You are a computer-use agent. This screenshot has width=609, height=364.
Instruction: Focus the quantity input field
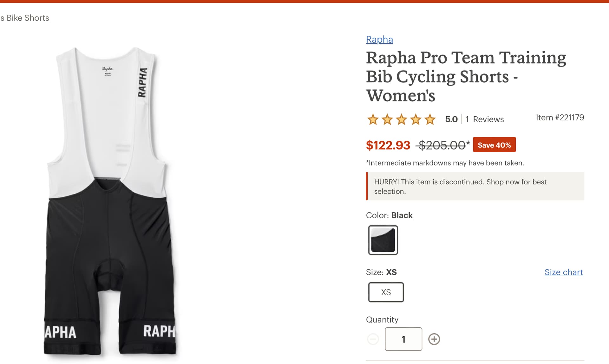pos(403,339)
